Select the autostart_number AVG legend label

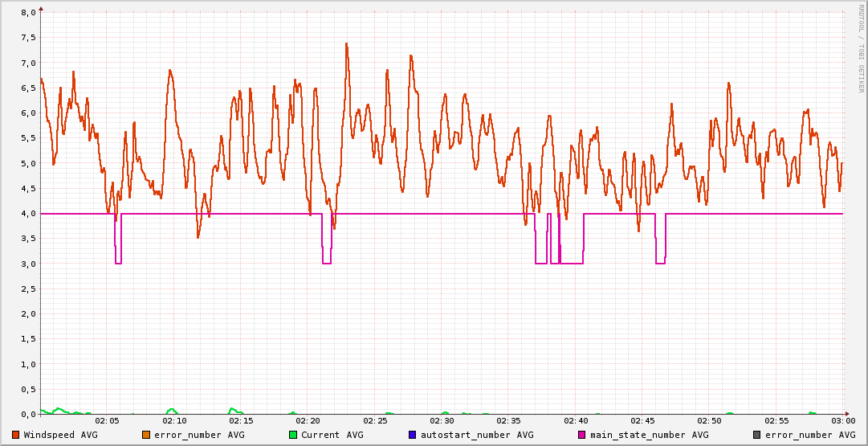pyautogui.click(x=477, y=435)
